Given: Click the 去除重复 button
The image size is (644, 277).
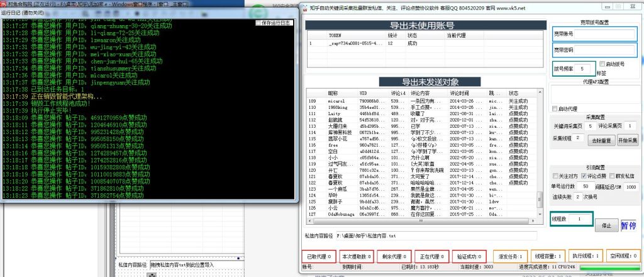Looking at the screenshot, I should (601, 140).
